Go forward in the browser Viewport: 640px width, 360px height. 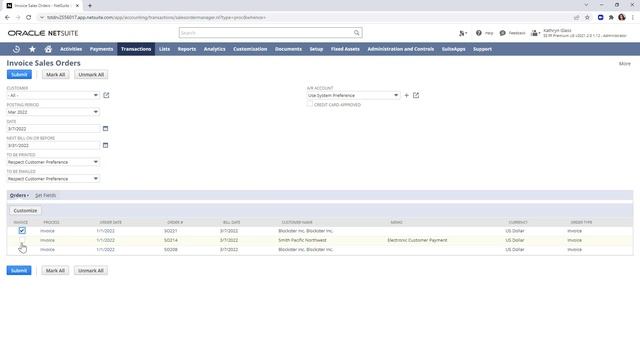18,18
